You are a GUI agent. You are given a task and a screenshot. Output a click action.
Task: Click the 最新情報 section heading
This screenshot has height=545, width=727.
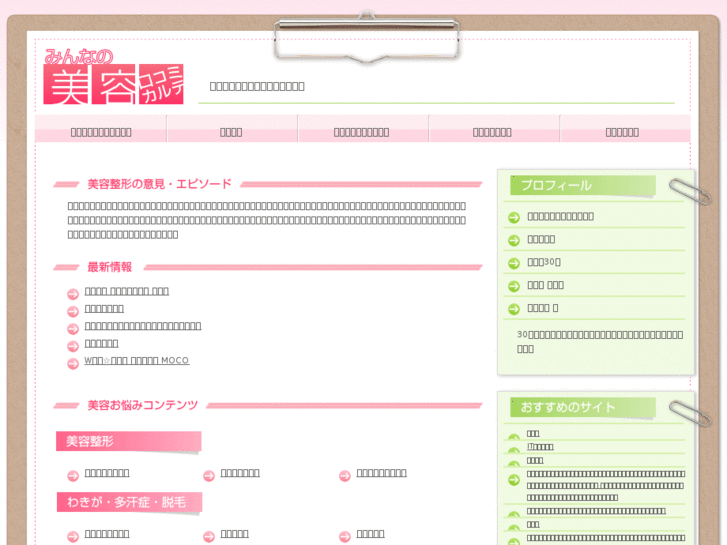tap(110, 267)
